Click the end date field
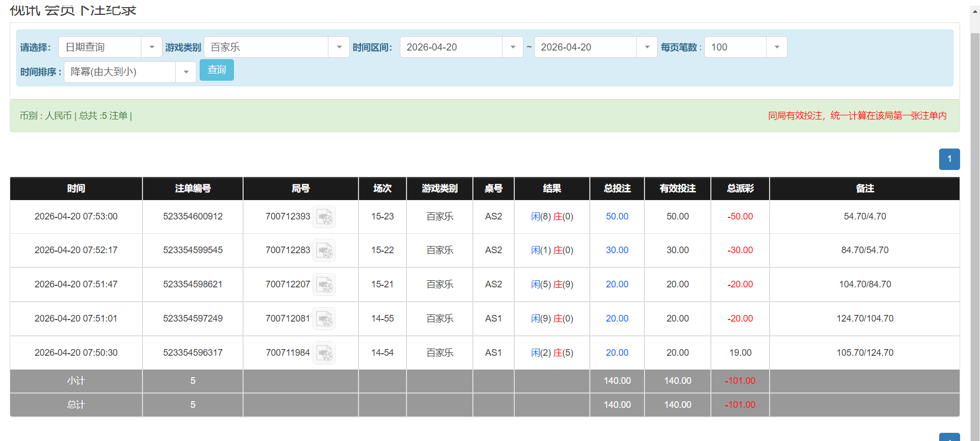This screenshot has height=441, width=980. tap(586, 47)
